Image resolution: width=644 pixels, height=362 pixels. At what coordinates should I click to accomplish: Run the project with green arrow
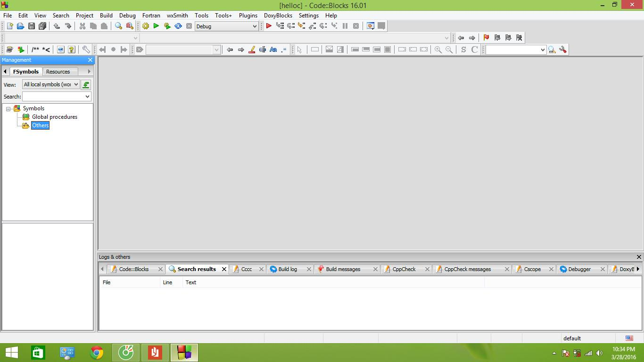pos(156,26)
